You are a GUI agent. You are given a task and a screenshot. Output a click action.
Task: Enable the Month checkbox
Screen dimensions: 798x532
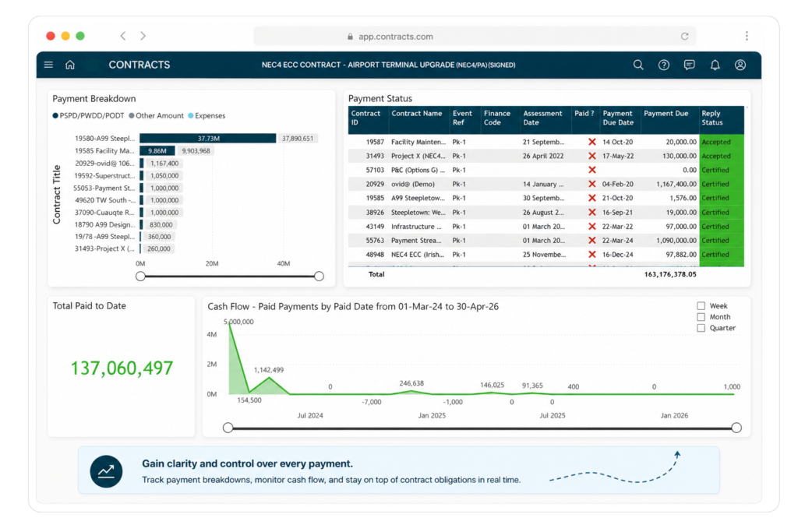click(x=701, y=317)
